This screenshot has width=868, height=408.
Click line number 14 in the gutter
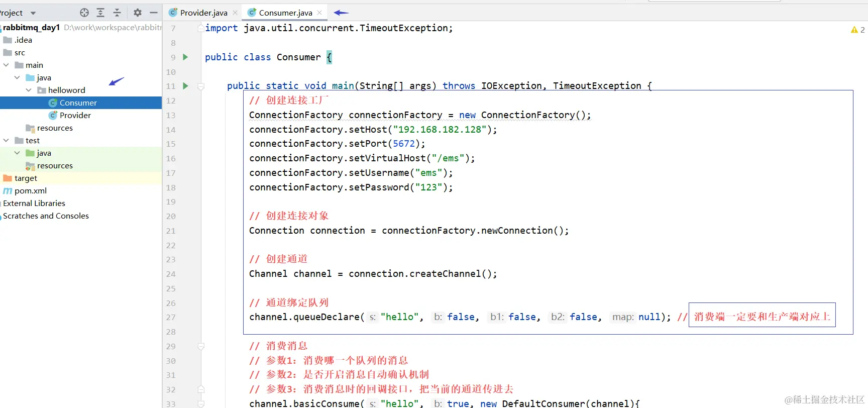point(171,130)
